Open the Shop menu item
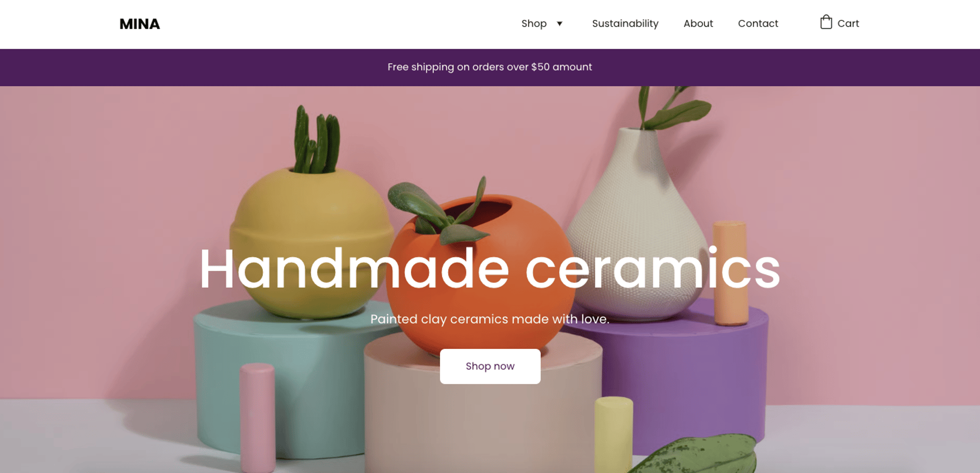Image resolution: width=980 pixels, height=473 pixels. click(x=534, y=23)
